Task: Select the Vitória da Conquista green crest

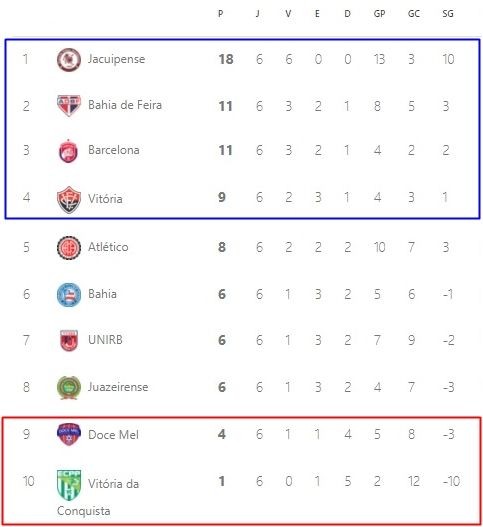Action: [69, 485]
